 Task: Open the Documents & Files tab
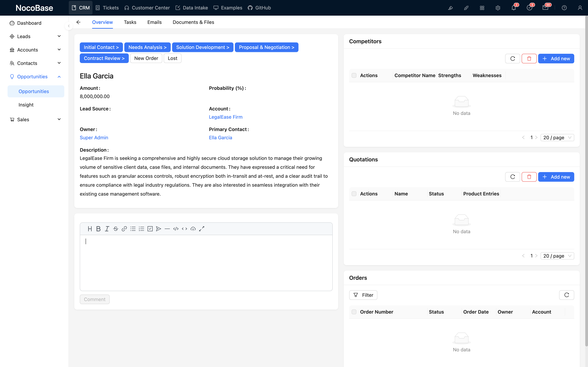tap(193, 22)
